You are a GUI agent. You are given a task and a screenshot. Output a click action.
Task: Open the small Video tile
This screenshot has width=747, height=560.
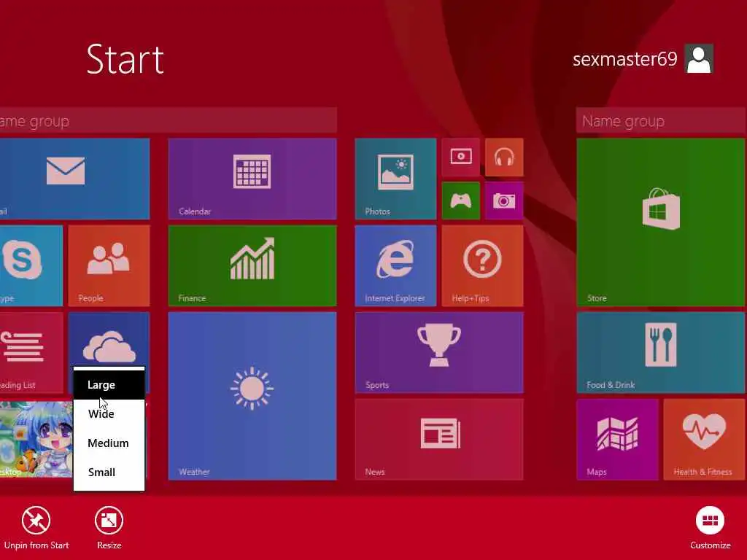click(461, 157)
